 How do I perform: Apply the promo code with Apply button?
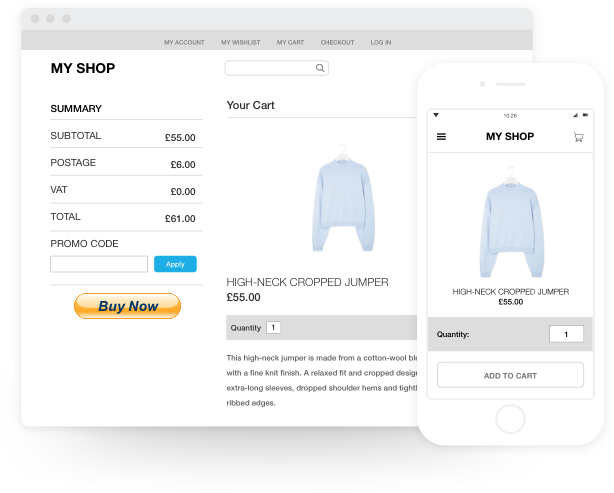[x=175, y=264]
